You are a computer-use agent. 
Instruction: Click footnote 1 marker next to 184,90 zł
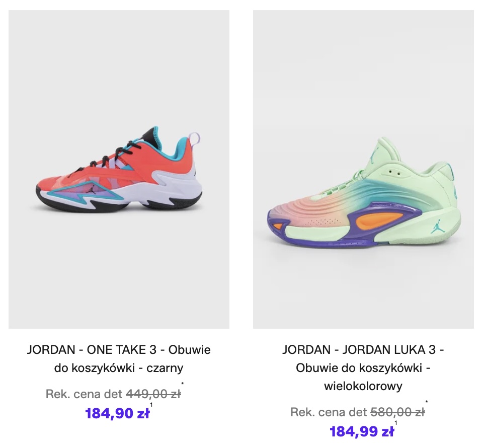coord(151,405)
